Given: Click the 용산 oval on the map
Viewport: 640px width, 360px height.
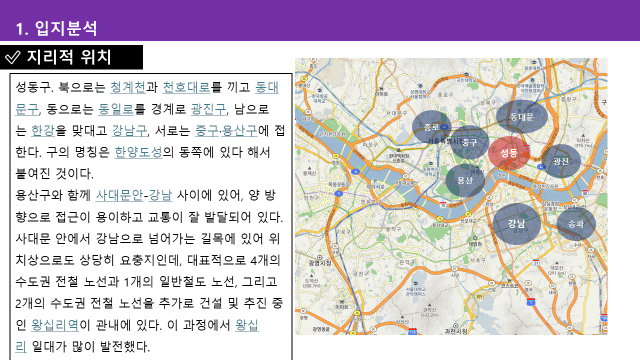Looking at the screenshot, I should tap(465, 180).
